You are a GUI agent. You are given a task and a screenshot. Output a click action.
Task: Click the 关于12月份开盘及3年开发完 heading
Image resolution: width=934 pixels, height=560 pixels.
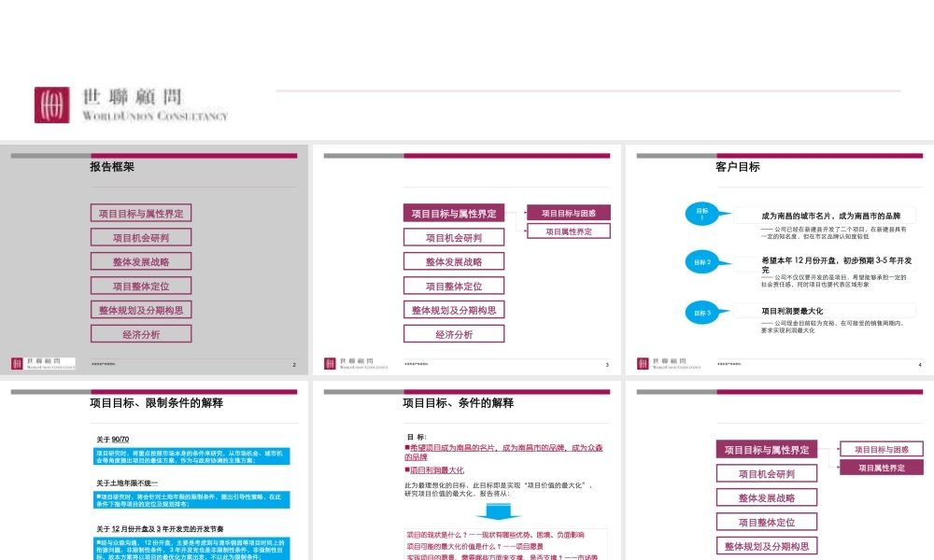point(161,529)
